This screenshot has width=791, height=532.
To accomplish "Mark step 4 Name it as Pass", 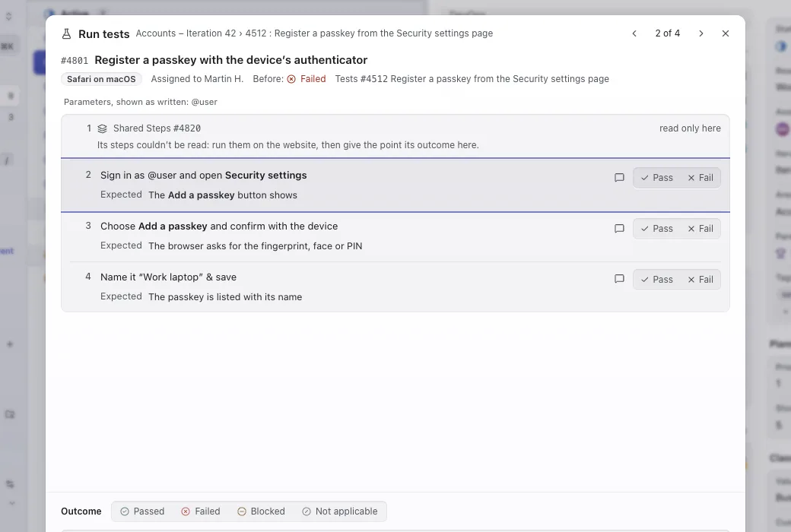I will [656, 280].
